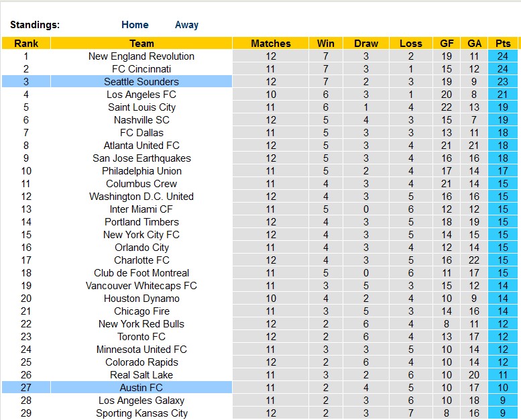The height and width of the screenshot is (420, 521).
Task: Click the Inter Miami CF team name
Action: click(141, 209)
